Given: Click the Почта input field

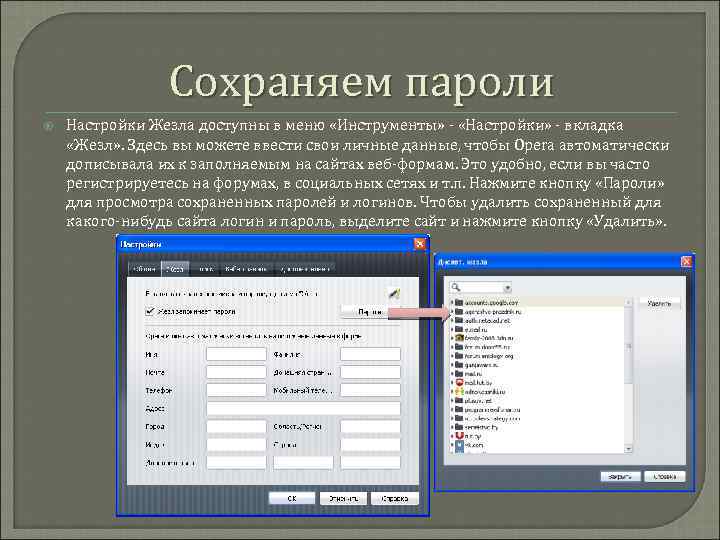Looking at the screenshot, I should [236, 372].
